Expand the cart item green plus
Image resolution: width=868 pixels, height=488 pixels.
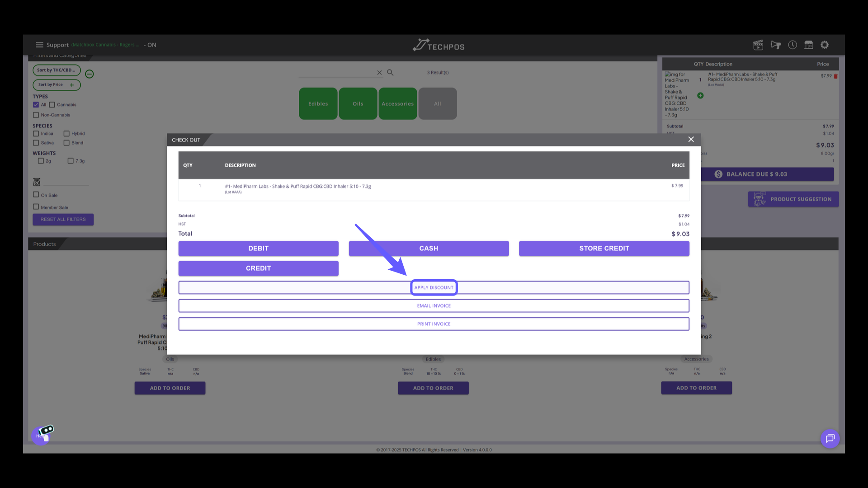(700, 96)
